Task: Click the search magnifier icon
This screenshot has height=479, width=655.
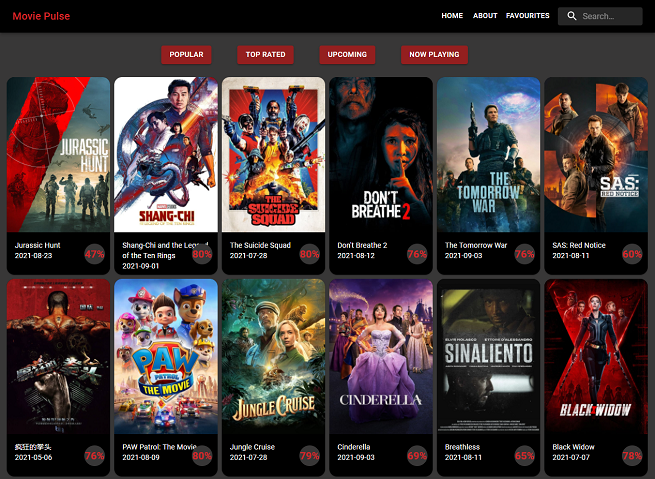Action: click(572, 16)
